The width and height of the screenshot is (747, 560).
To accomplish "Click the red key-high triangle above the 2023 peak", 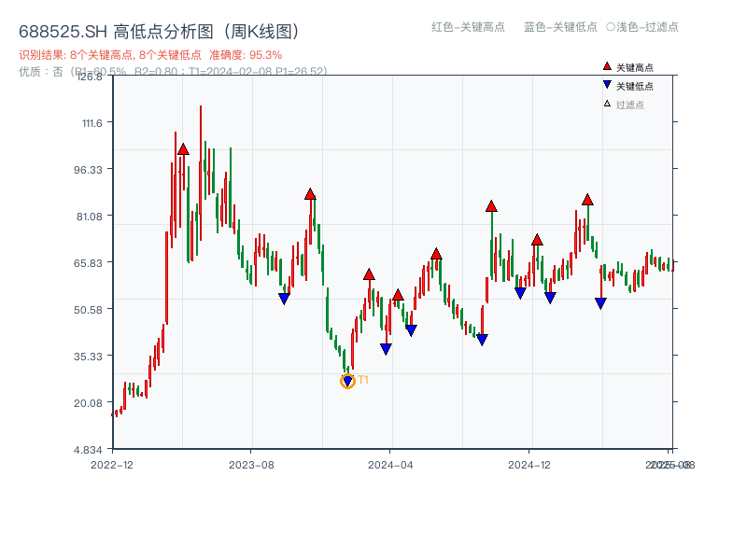I will (x=182, y=147).
